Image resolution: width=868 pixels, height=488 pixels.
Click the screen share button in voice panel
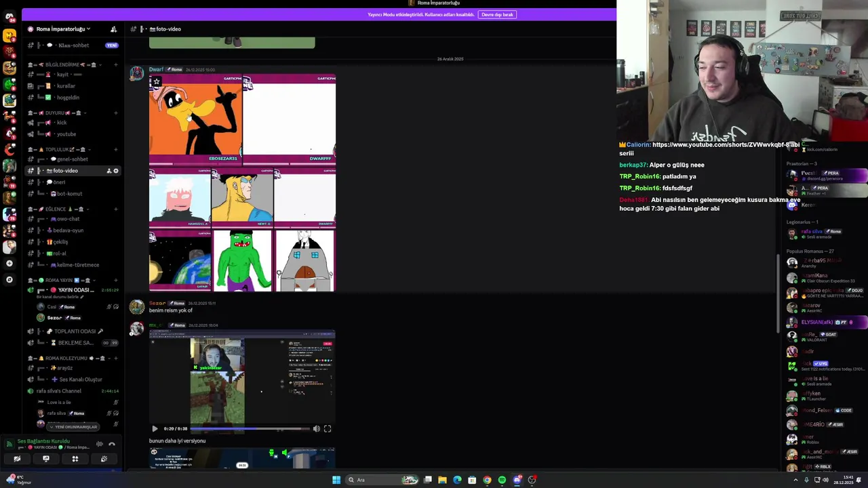[x=46, y=459]
